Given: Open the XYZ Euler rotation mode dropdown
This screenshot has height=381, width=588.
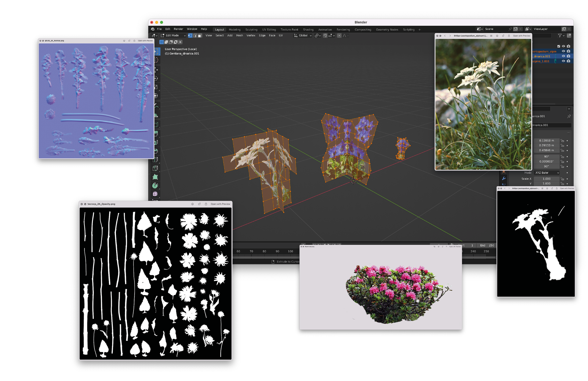Looking at the screenshot, I should coord(547,173).
